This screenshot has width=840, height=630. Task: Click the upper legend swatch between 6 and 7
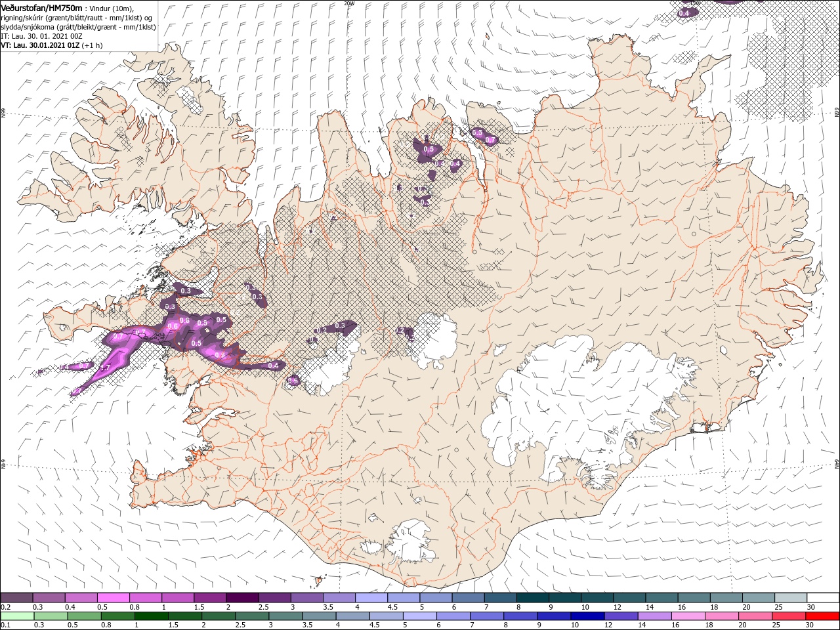click(x=467, y=598)
